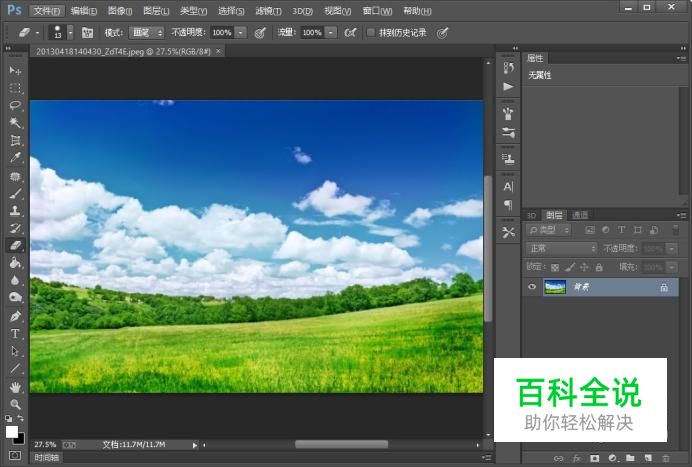Expand the layer blend mode 正常 dropdown
Image resolution: width=692 pixels, height=467 pixels.
561,248
